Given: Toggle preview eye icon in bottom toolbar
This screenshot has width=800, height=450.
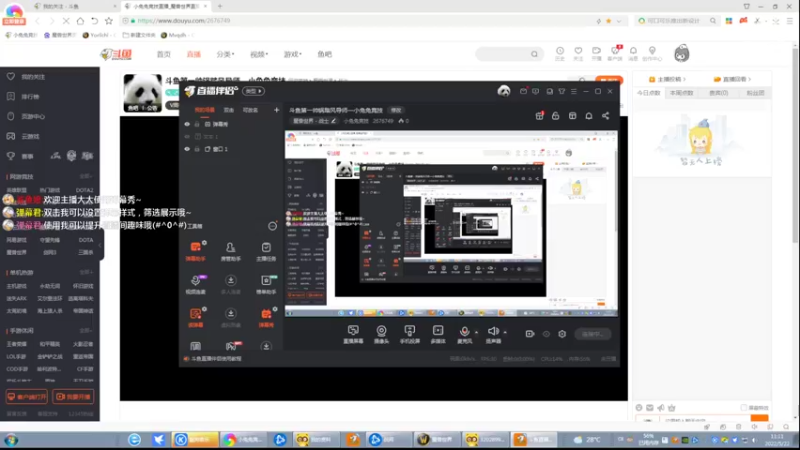Looking at the screenshot, I should (546, 334).
